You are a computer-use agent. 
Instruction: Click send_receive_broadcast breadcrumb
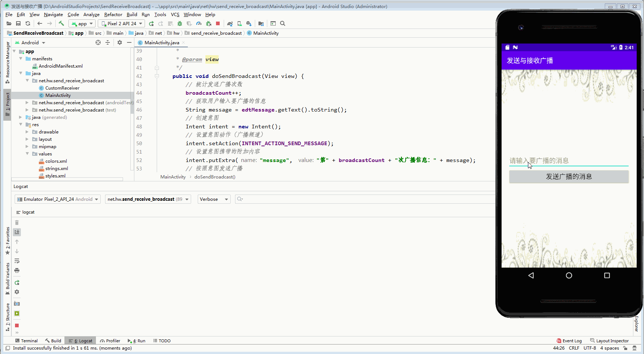[x=216, y=33]
